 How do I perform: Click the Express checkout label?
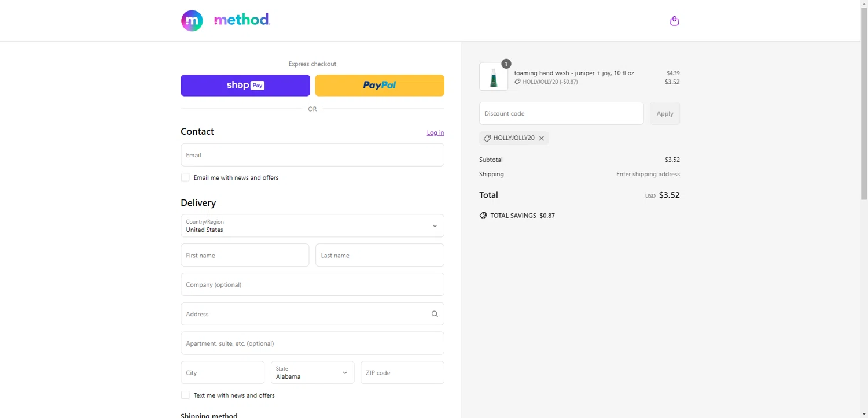(312, 64)
